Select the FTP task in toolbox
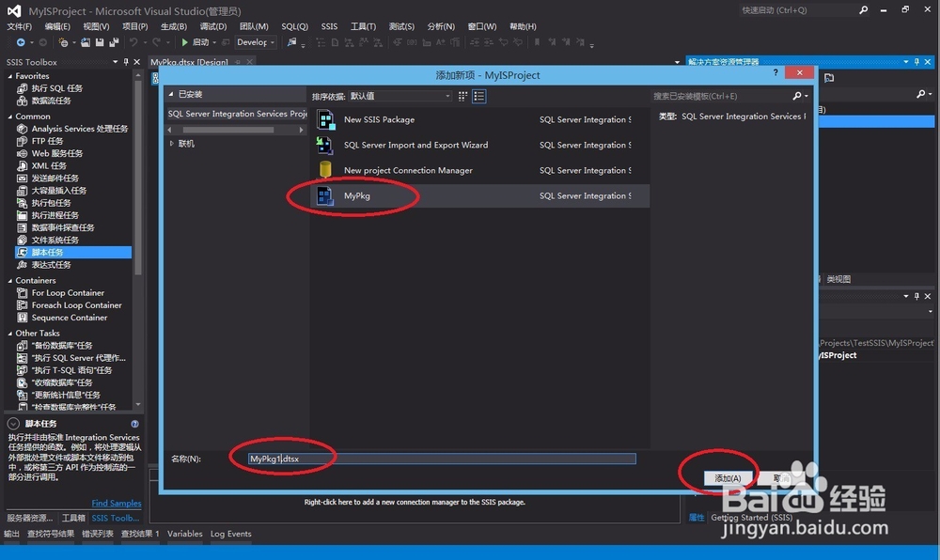This screenshot has height=560, width=940. pyautogui.click(x=47, y=141)
